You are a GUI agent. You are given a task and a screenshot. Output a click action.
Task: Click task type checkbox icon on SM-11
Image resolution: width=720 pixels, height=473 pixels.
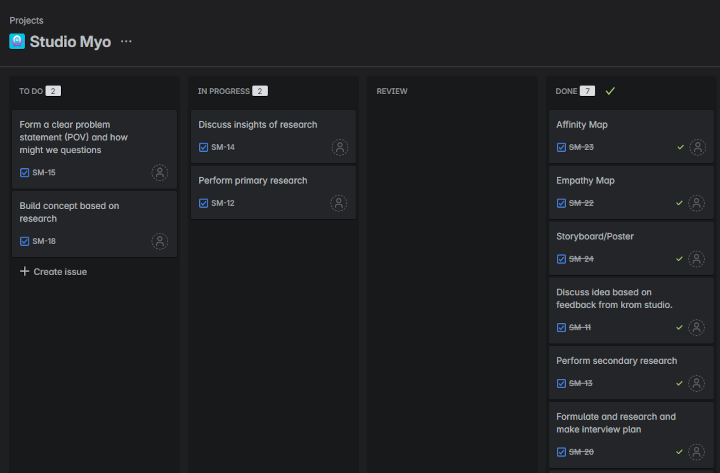pyautogui.click(x=561, y=327)
